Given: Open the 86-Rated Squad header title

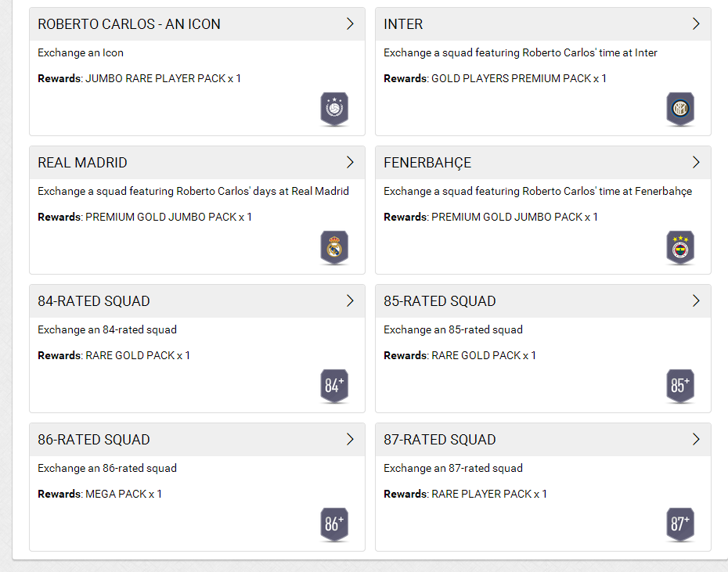Looking at the screenshot, I should (x=94, y=440).
